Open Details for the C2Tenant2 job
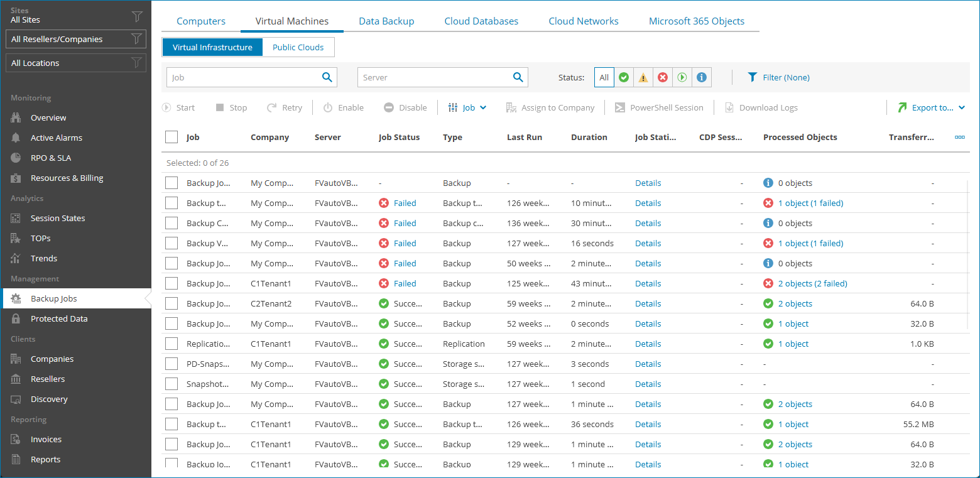The image size is (980, 478). [x=648, y=303]
